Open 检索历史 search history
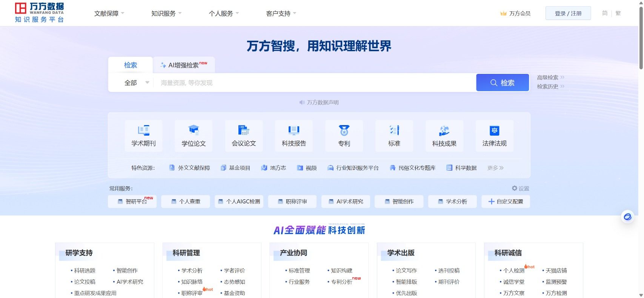 tap(550, 86)
